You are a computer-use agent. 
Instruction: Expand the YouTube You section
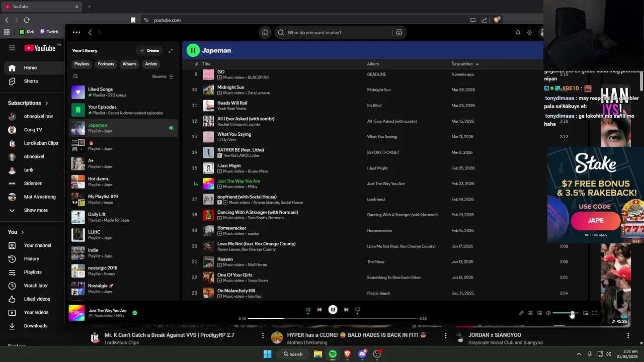point(16,232)
